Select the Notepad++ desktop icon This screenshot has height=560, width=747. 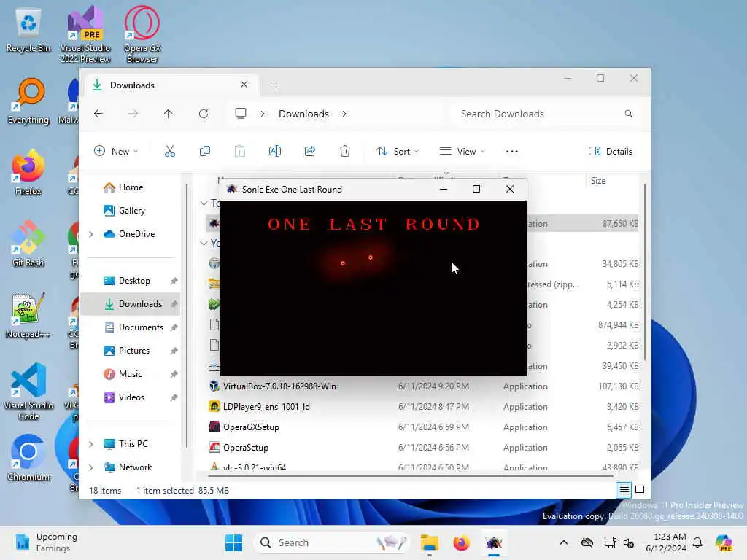[x=28, y=316]
